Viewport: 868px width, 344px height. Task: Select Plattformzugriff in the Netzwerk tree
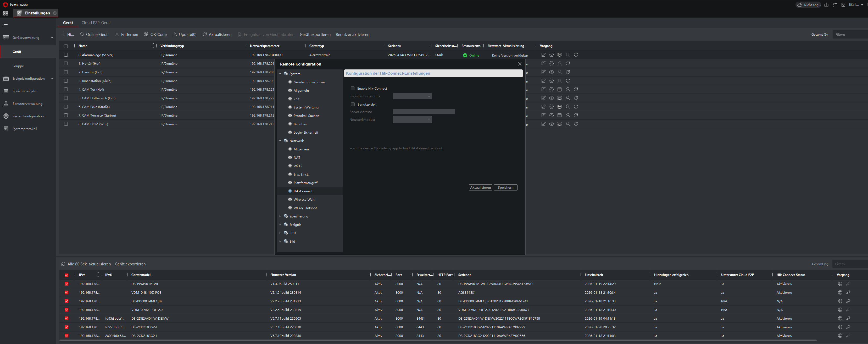305,183
